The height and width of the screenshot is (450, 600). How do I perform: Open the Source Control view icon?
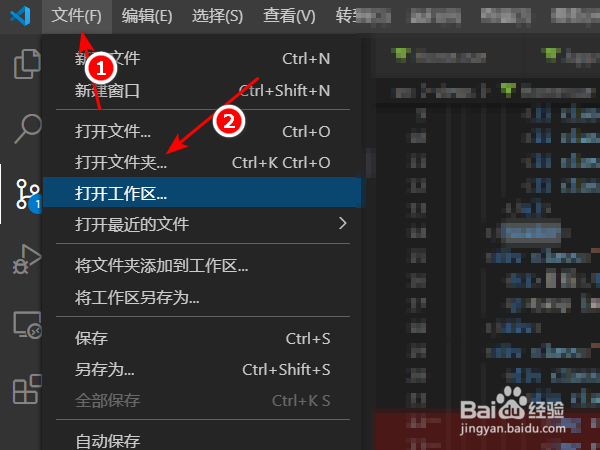click(x=28, y=194)
